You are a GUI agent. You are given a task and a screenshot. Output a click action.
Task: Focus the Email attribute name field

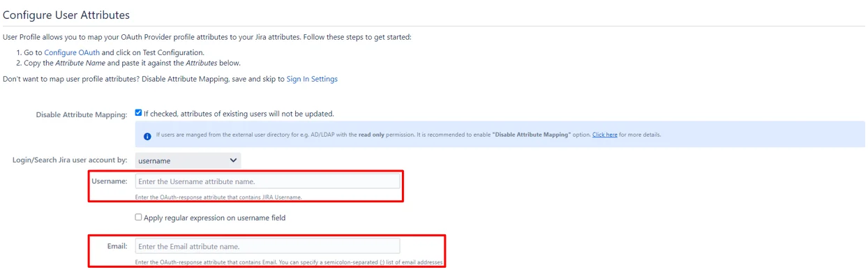point(268,246)
